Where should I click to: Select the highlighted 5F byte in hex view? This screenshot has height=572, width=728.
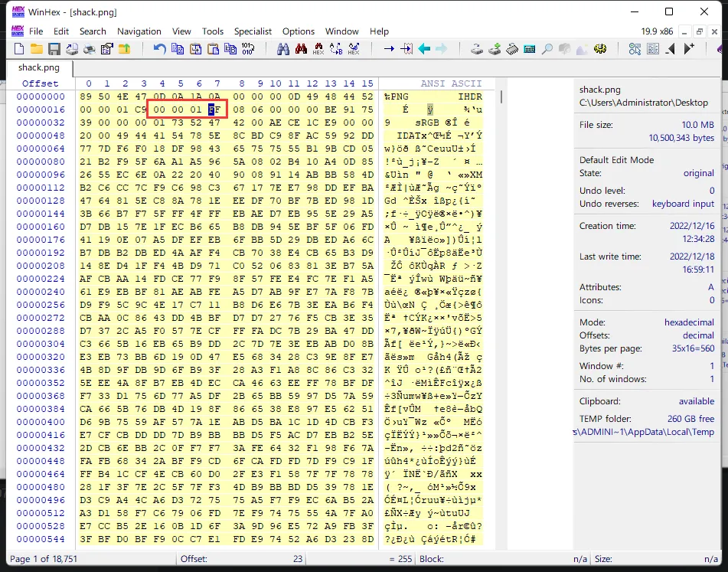217,109
